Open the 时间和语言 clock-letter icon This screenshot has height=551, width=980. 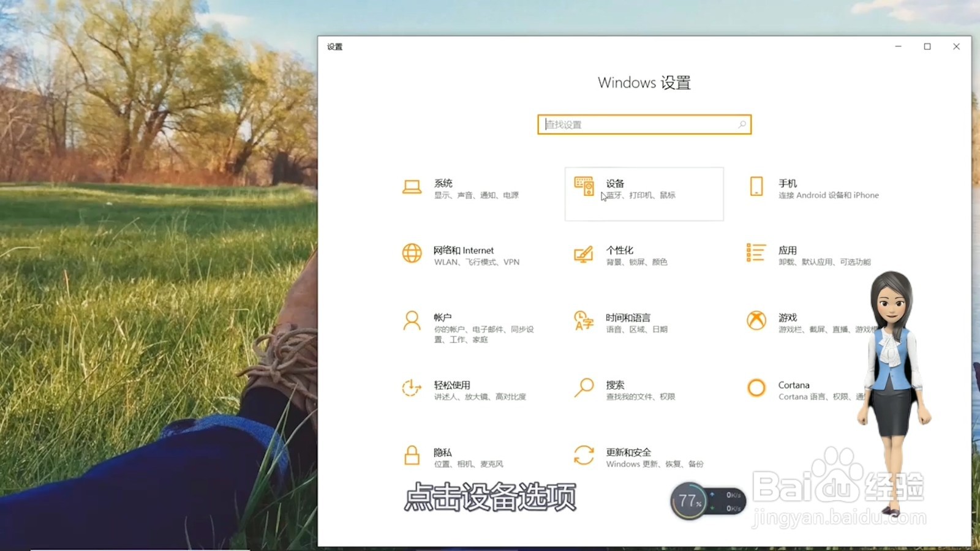pos(584,320)
